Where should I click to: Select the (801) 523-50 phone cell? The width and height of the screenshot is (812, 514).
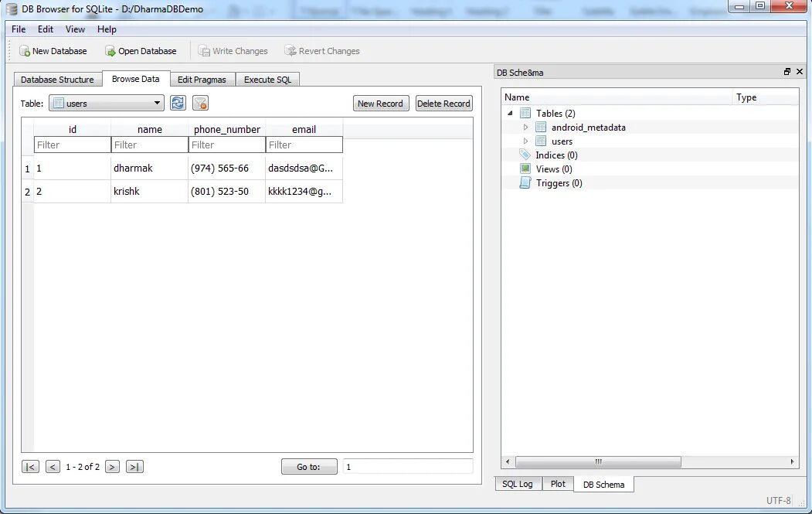coord(227,191)
